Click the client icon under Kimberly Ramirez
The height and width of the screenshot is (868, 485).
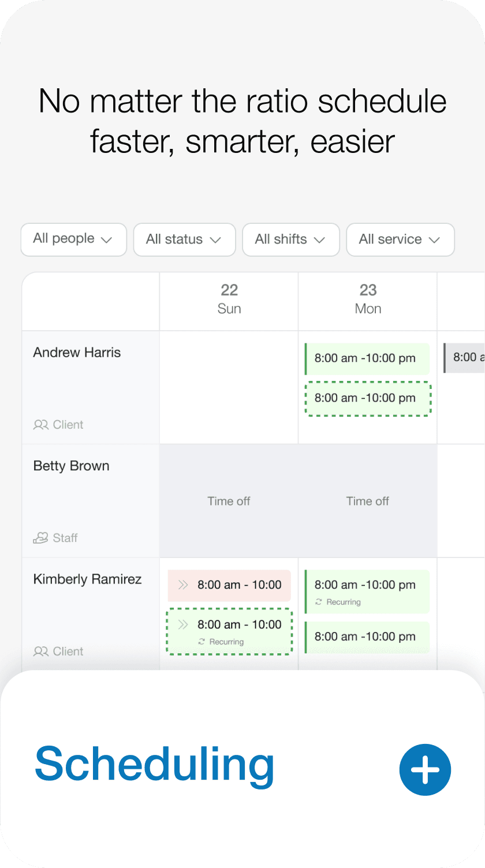pos(40,652)
